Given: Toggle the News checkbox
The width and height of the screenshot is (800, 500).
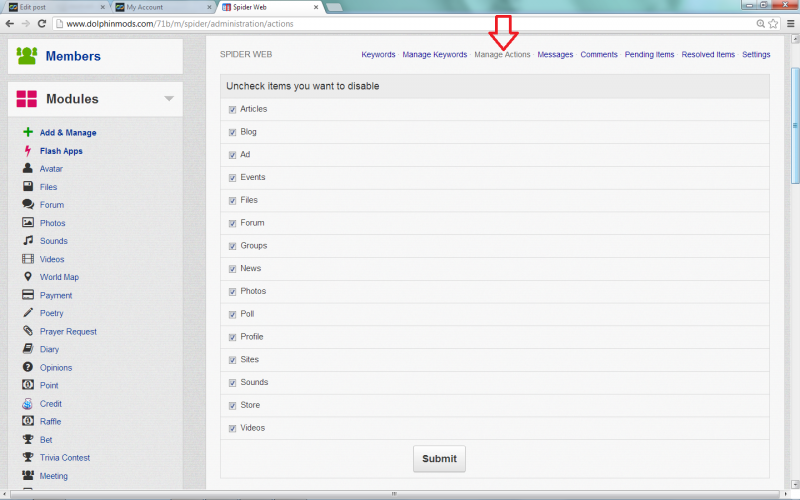Looking at the screenshot, I should coord(232,269).
